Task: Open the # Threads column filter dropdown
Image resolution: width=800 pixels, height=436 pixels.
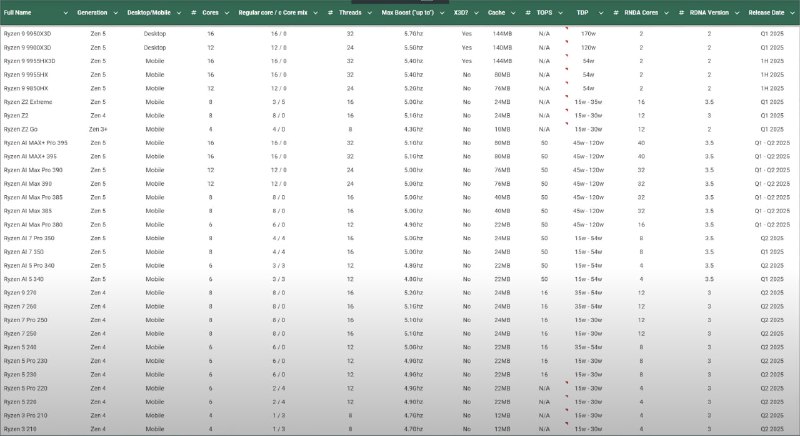Action: [369, 13]
